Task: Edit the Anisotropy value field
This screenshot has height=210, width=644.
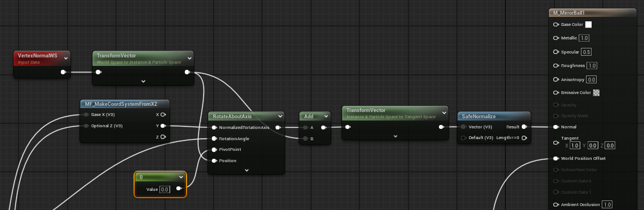Action: (x=592, y=79)
